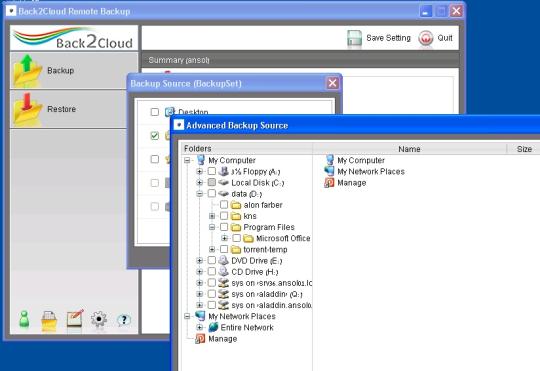Image resolution: width=540 pixels, height=371 pixels.
Task: Toggle the Local Disk (C:) checkbox
Action: pos(212,182)
